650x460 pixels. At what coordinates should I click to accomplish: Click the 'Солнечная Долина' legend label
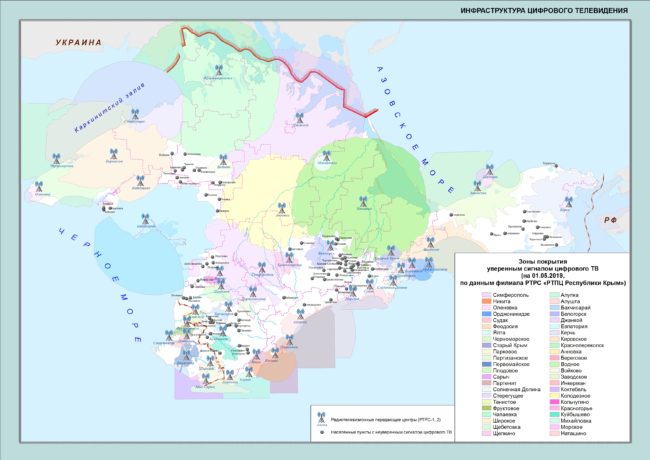point(517,390)
